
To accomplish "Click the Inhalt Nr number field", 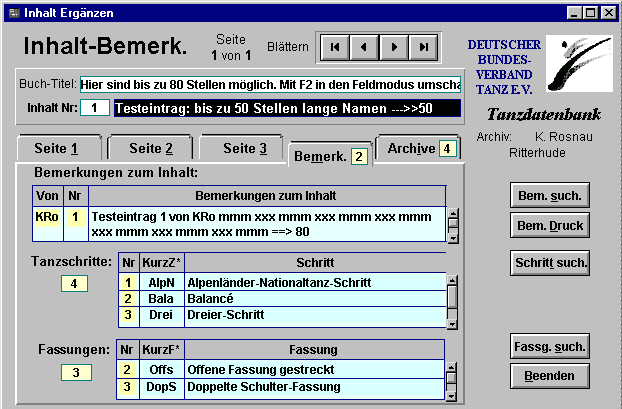I will (95, 108).
